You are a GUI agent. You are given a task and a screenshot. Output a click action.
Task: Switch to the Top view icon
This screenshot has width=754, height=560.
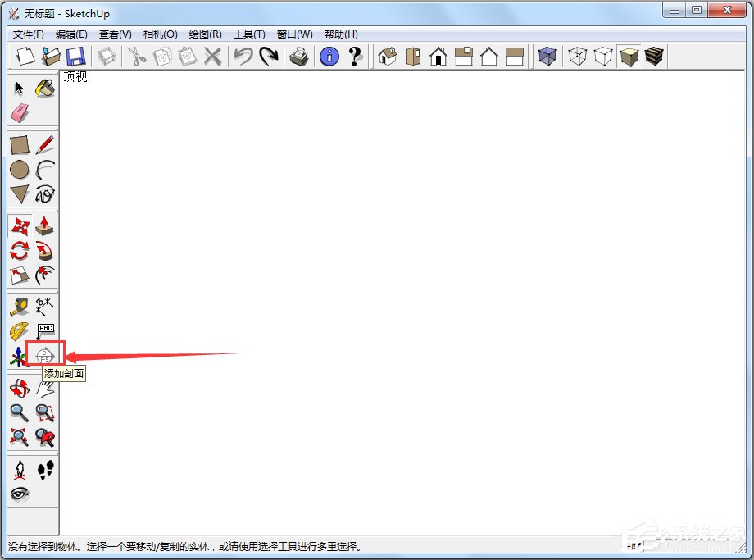click(413, 57)
